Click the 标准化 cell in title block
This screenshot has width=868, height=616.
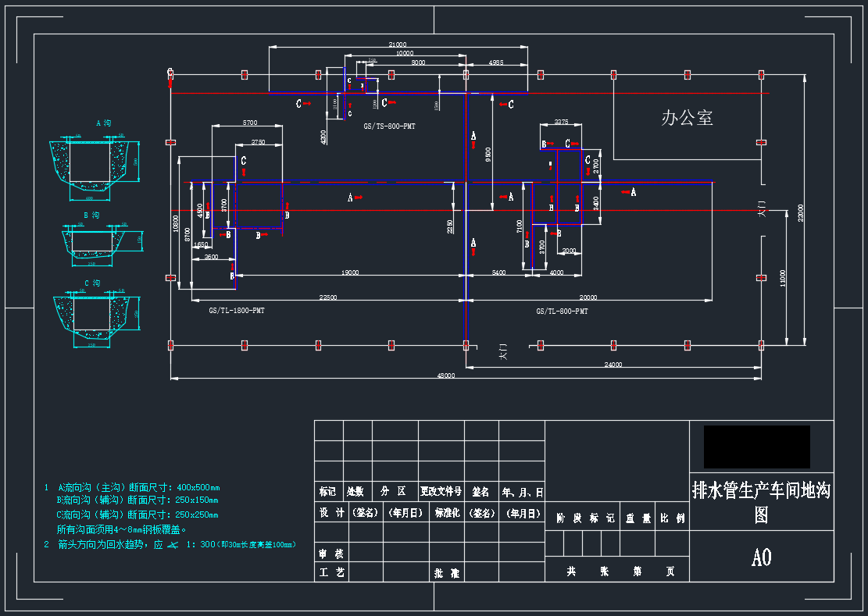pos(446,513)
